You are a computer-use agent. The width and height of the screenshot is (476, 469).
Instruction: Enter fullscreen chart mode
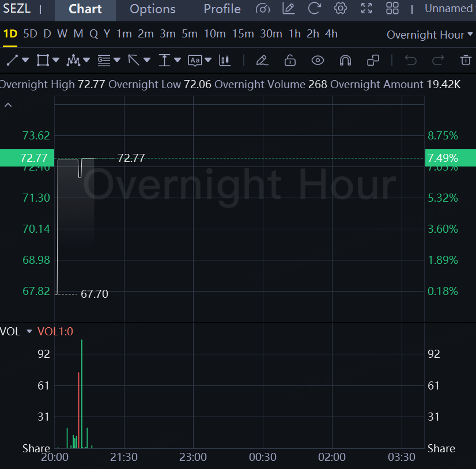click(x=367, y=9)
